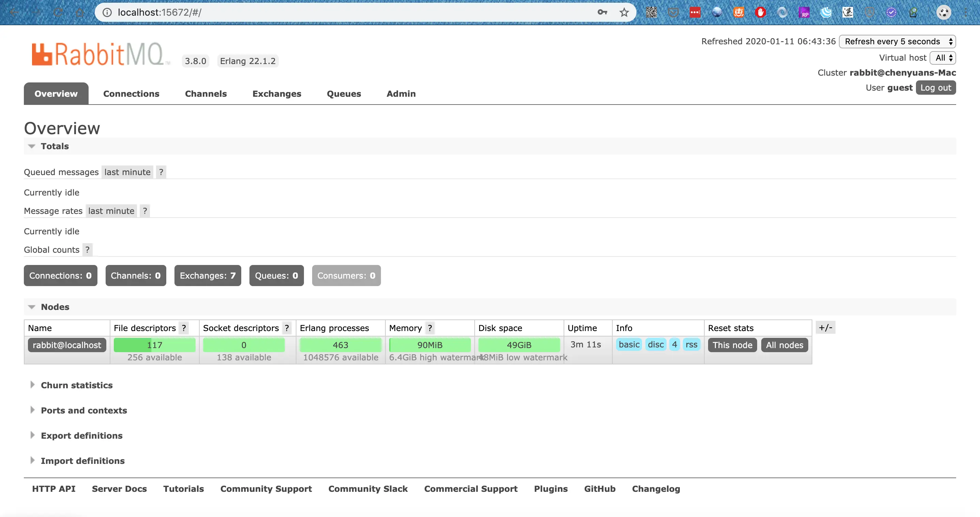The height and width of the screenshot is (517, 980).
Task: Change Message rates 'last minute' range
Action: click(x=111, y=211)
